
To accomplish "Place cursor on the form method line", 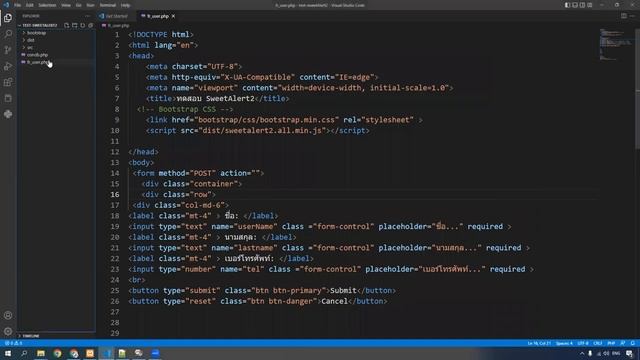I will pyautogui.click(x=198, y=173).
